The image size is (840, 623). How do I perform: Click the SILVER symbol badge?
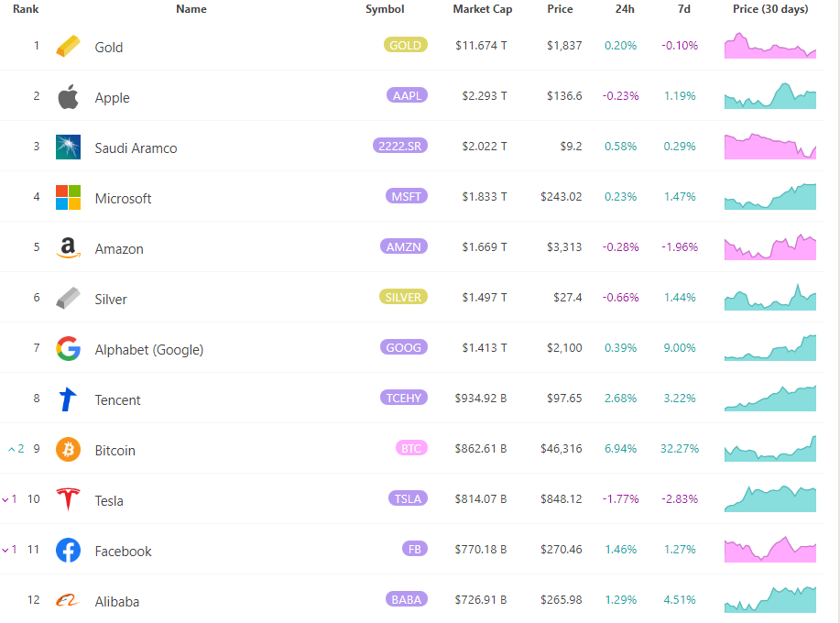(403, 297)
